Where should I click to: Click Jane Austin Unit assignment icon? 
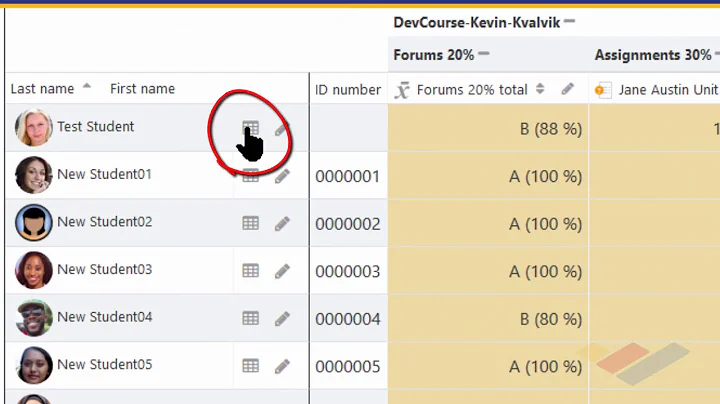click(x=603, y=90)
